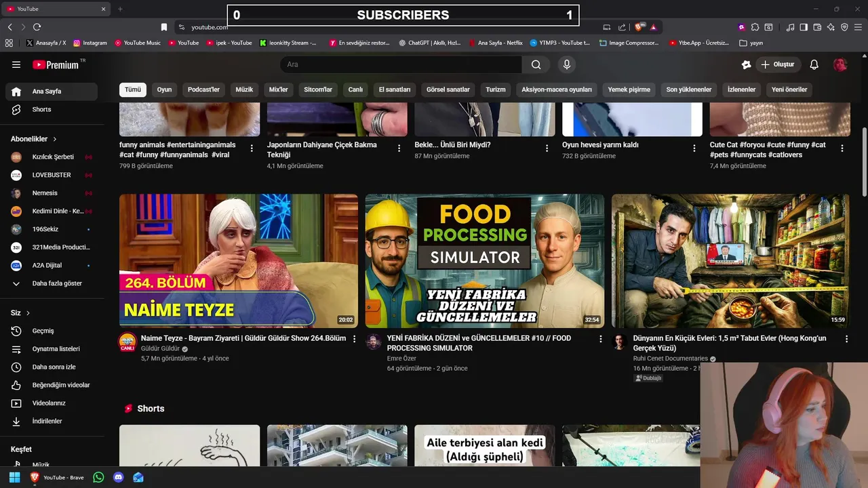This screenshot has width=868, height=488.
Task: Open WhatsApp from the taskbar
Action: 98,477
